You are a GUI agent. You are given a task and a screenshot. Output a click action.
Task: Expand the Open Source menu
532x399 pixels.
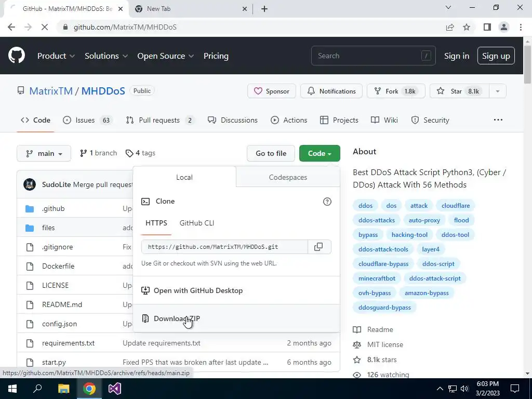[166, 56]
